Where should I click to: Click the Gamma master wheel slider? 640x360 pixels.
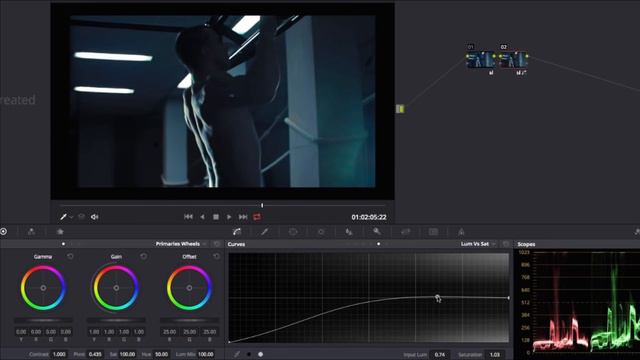point(43,320)
